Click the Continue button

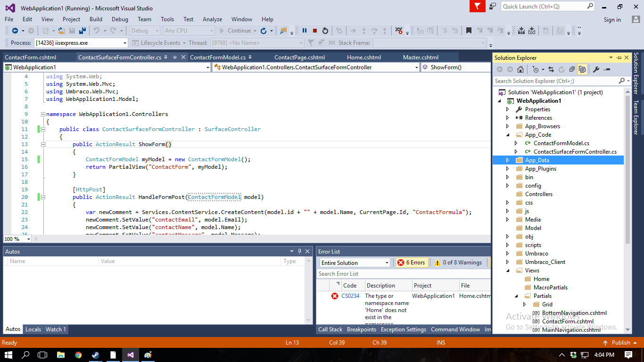point(235,31)
